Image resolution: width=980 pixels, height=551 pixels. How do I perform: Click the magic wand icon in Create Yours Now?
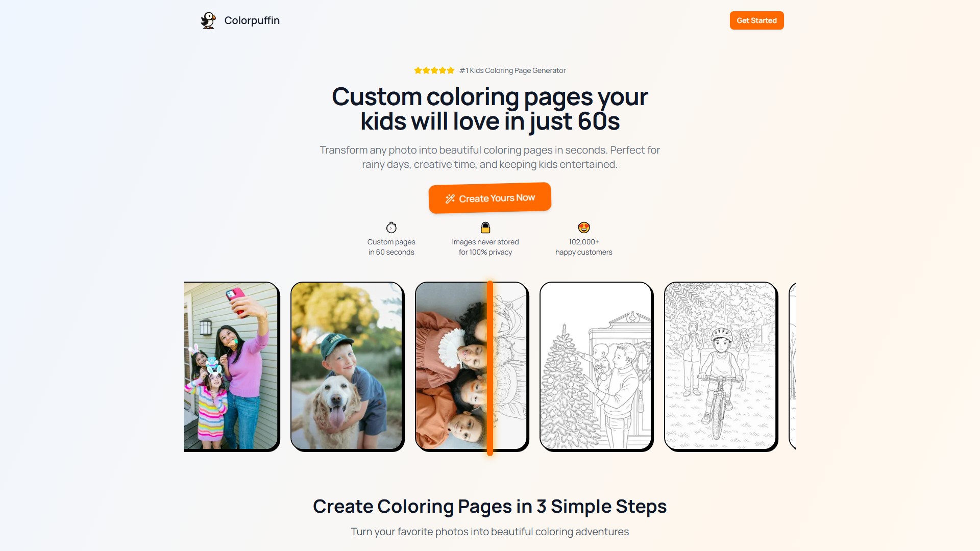(x=450, y=199)
